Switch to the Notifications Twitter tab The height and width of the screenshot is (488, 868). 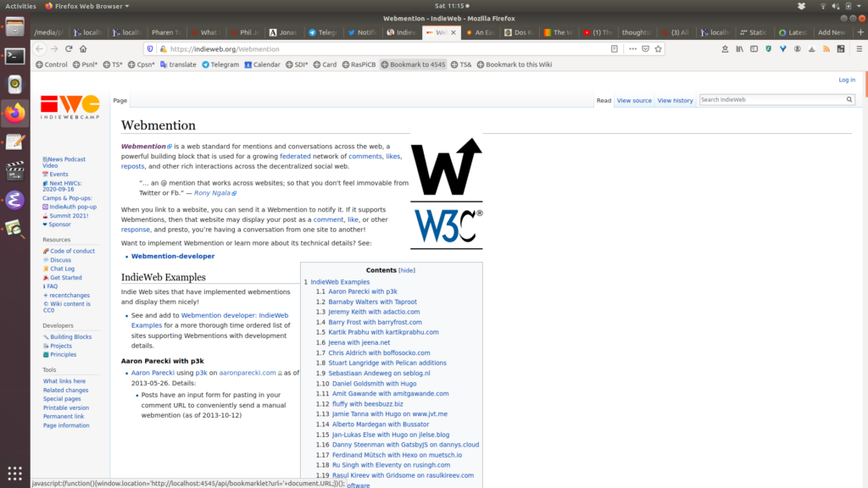[362, 33]
